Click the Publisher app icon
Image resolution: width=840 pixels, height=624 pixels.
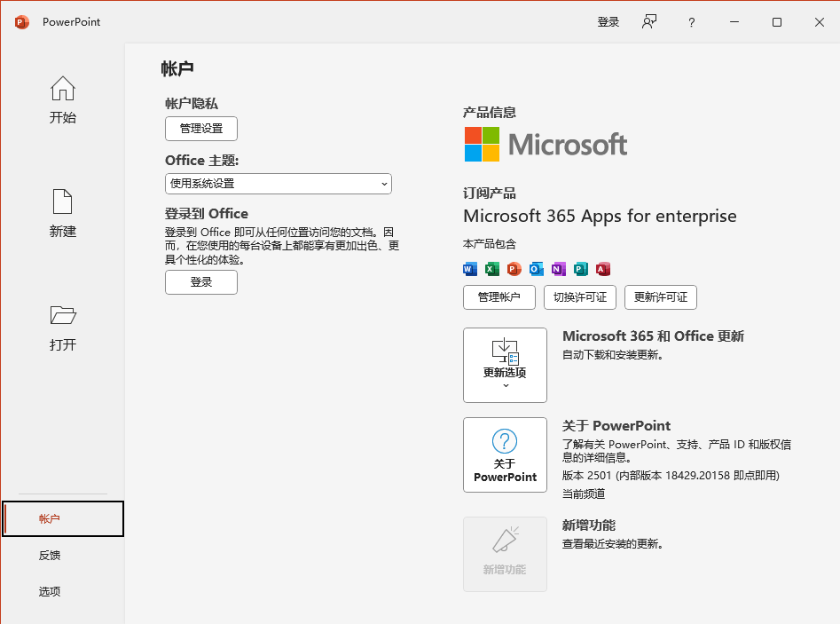coord(581,269)
